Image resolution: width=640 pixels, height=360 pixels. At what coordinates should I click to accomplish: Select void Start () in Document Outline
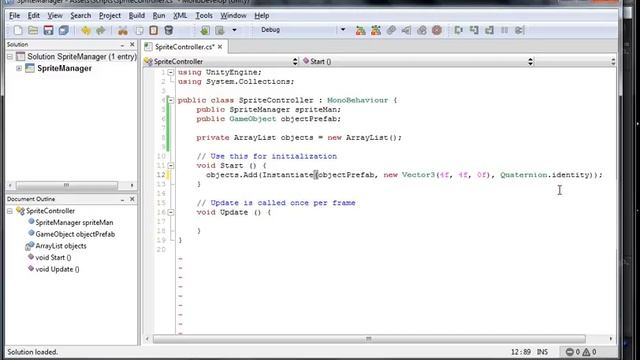[49, 258]
